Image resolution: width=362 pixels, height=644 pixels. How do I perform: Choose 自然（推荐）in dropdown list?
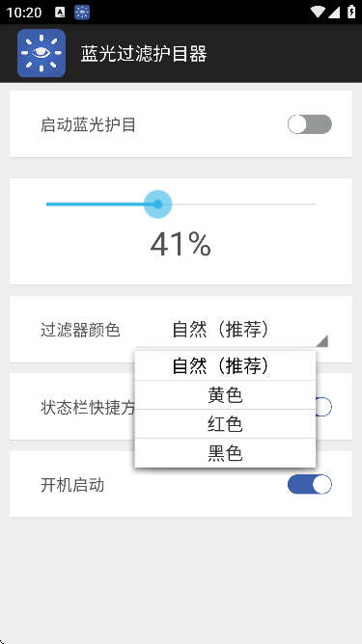pos(225,365)
